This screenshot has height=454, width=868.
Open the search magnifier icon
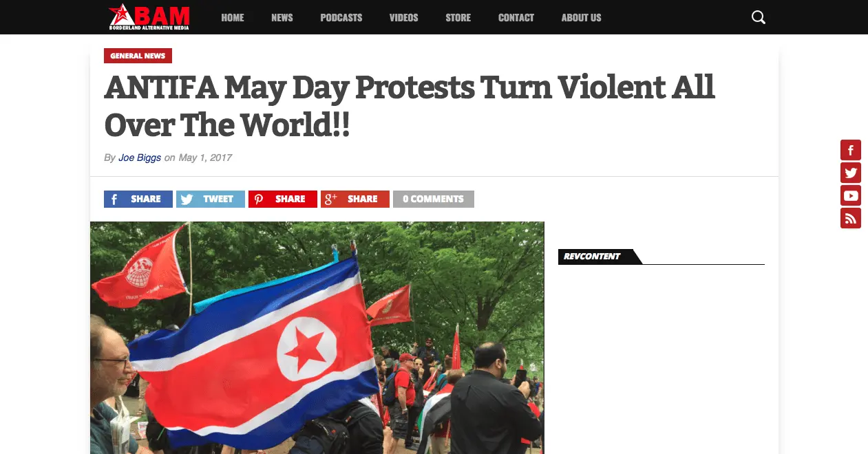pos(758,17)
